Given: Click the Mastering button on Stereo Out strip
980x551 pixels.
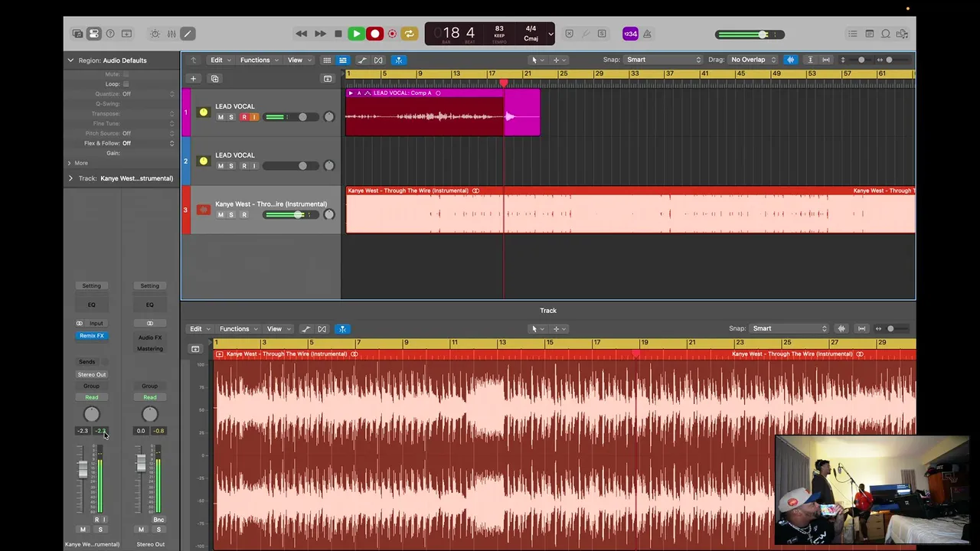Looking at the screenshot, I should 150,348.
